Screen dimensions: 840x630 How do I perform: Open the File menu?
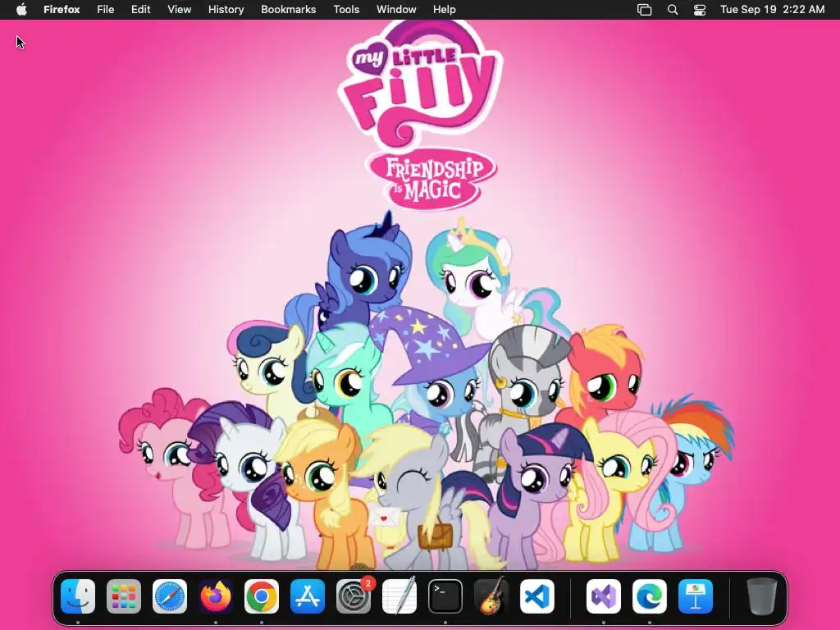coord(106,10)
